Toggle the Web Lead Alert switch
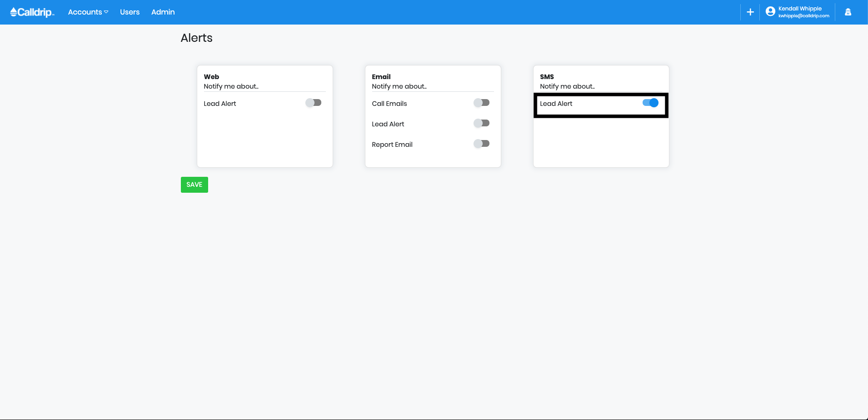Viewport: 868px width, 420px height. (x=314, y=103)
